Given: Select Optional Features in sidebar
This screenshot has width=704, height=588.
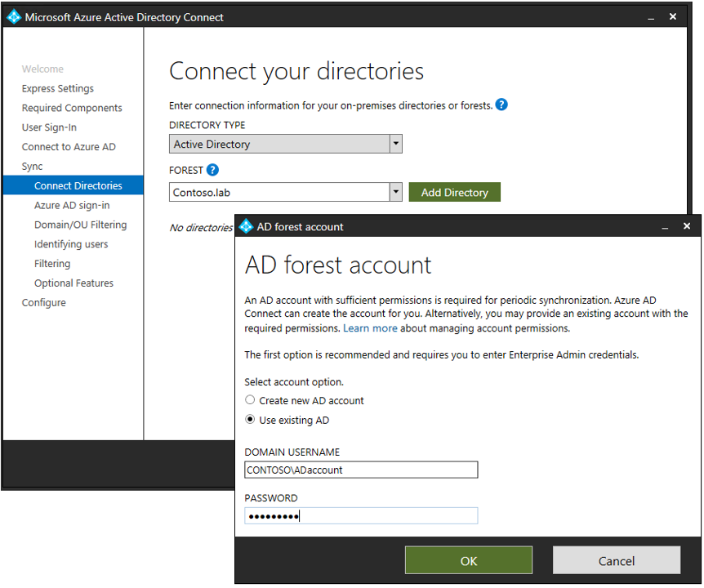Looking at the screenshot, I should point(74,283).
